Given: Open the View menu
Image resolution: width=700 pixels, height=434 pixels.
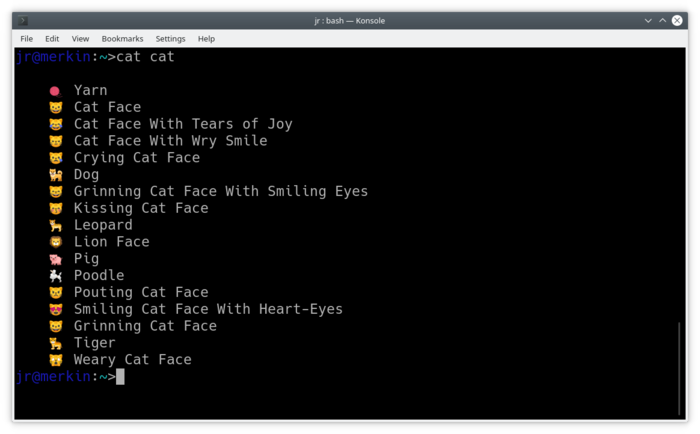Looking at the screenshot, I should click(80, 39).
